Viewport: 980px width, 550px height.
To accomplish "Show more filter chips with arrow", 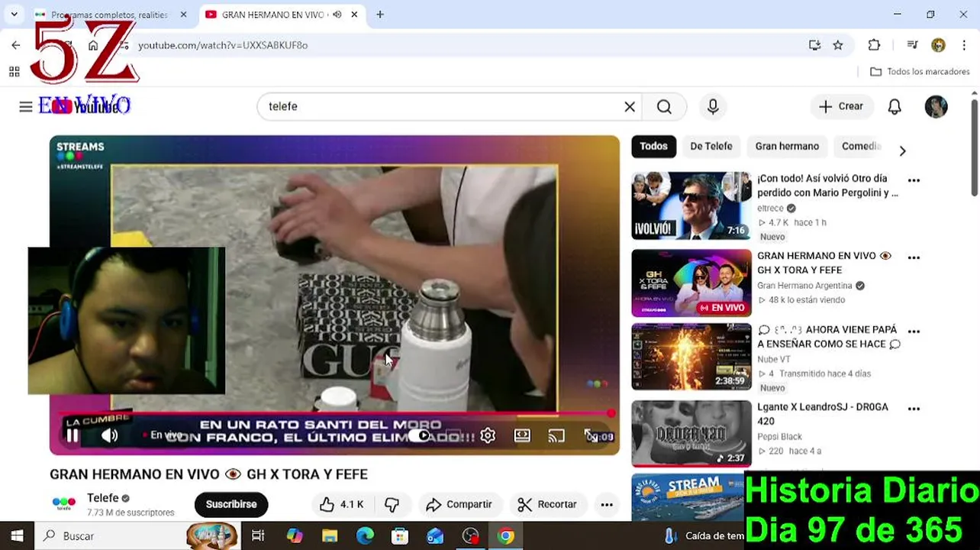I will click(x=902, y=150).
